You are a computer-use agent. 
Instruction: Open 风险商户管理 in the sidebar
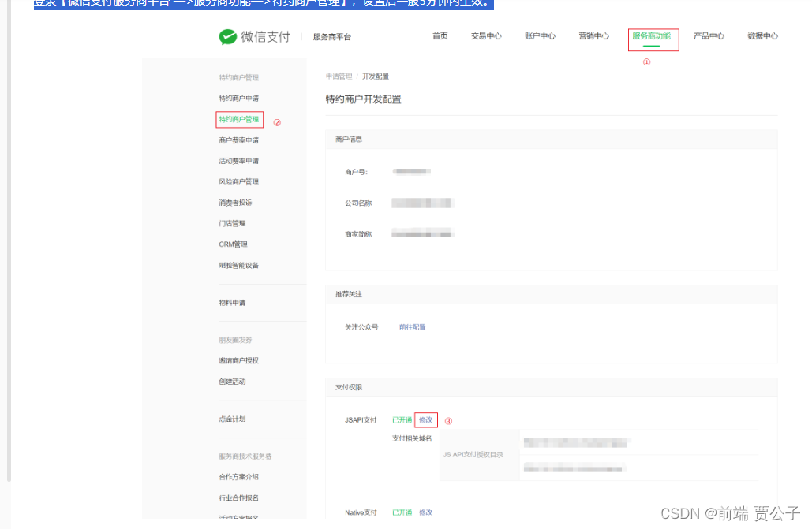point(239,181)
